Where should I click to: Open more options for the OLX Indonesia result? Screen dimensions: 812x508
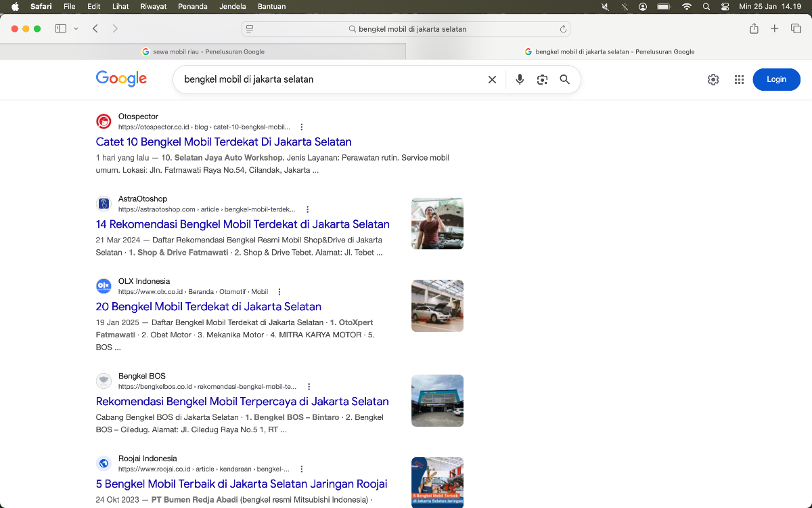279,291
